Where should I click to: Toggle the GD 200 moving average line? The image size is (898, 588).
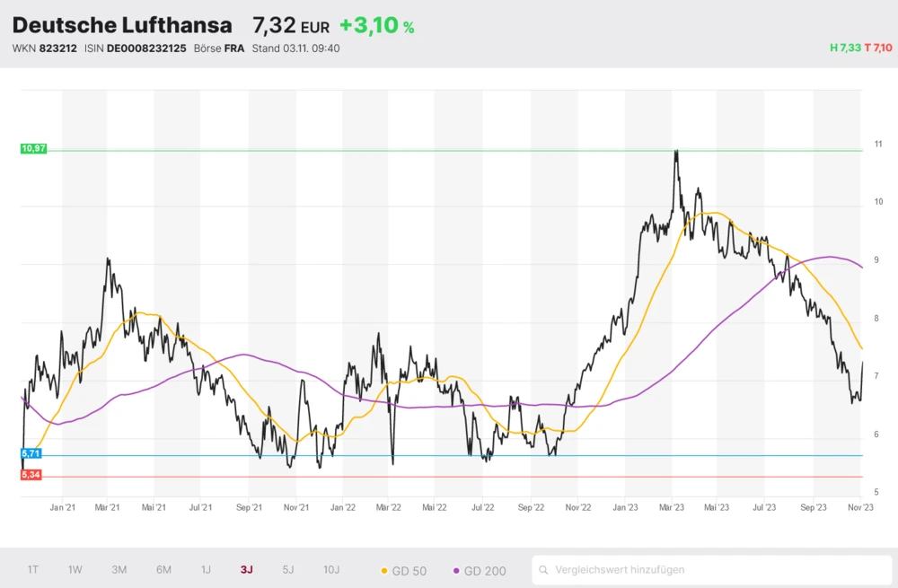(x=480, y=570)
